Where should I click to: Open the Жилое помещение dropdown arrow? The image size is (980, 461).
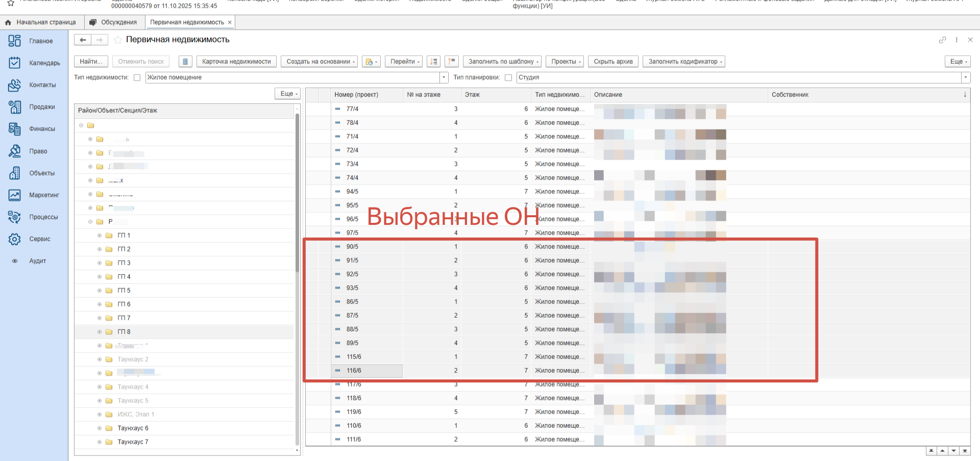(x=444, y=78)
